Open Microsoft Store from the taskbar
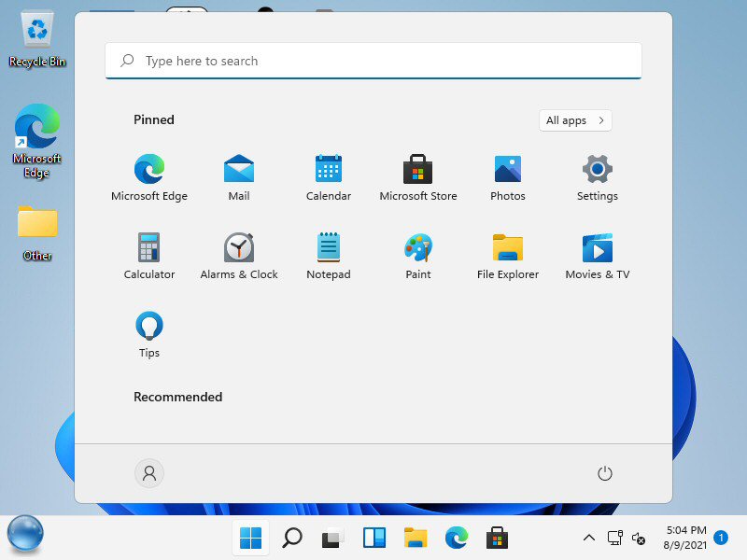Viewport: 747px width, 560px height. coord(497,539)
